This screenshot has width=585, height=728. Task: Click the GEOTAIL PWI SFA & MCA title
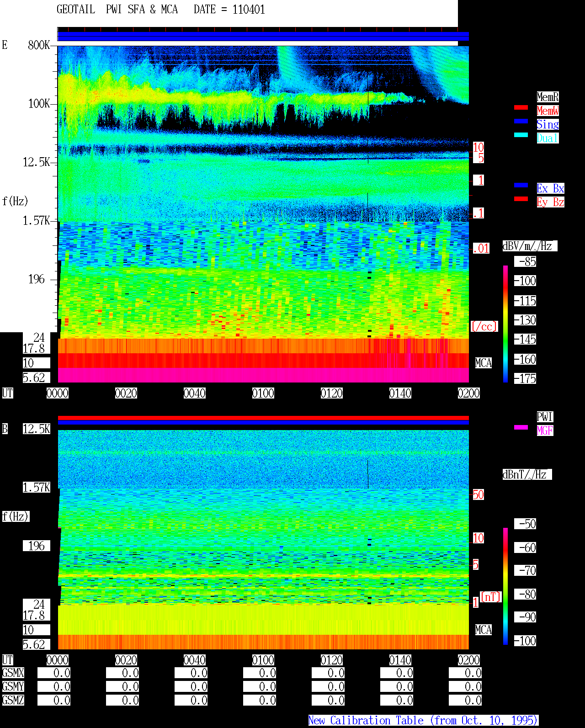coord(117,10)
